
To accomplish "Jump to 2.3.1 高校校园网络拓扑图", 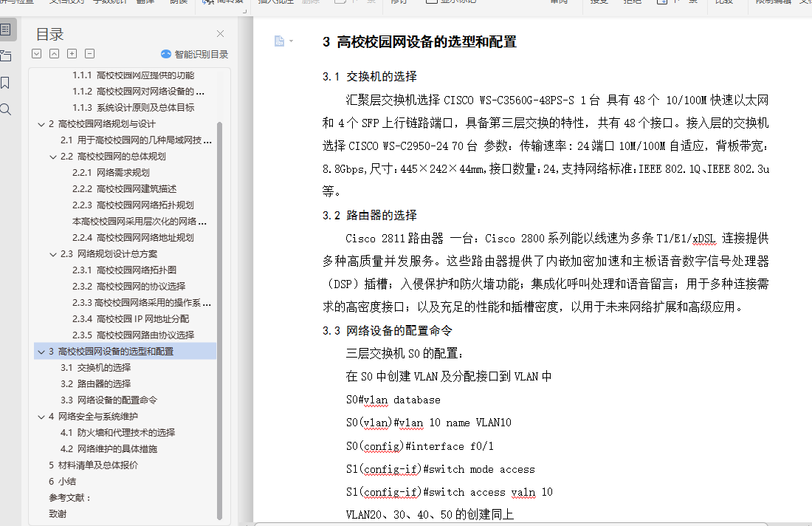I will pyautogui.click(x=124, y=270).
